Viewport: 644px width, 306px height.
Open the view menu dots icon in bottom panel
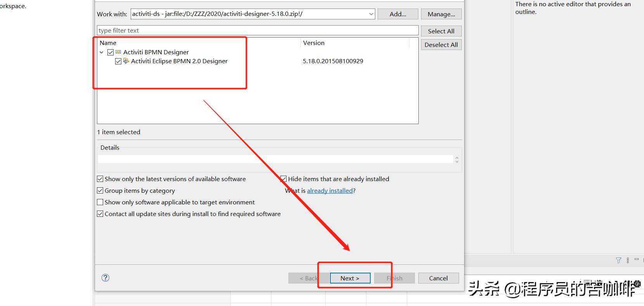coord(628,260)
